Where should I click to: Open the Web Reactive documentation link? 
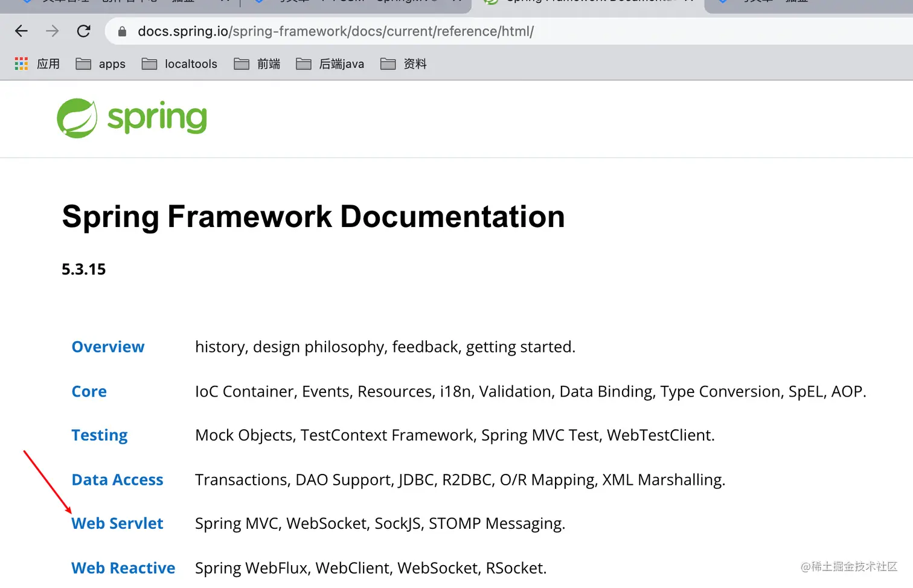tap(123, 568)
